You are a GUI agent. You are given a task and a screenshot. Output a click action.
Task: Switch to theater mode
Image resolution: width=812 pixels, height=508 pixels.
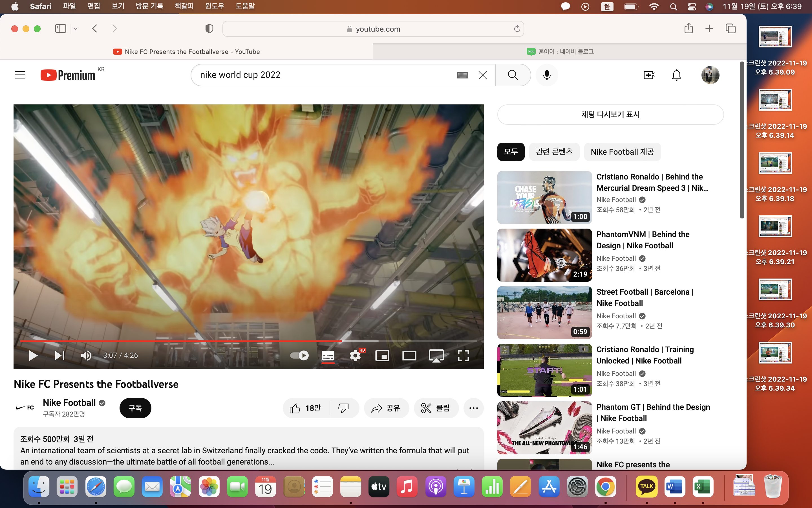(409, 356)
